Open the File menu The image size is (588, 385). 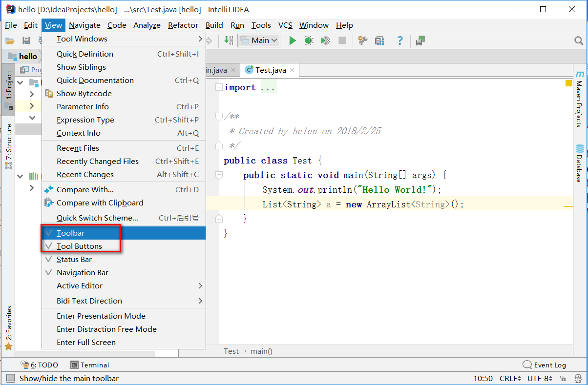11,25
